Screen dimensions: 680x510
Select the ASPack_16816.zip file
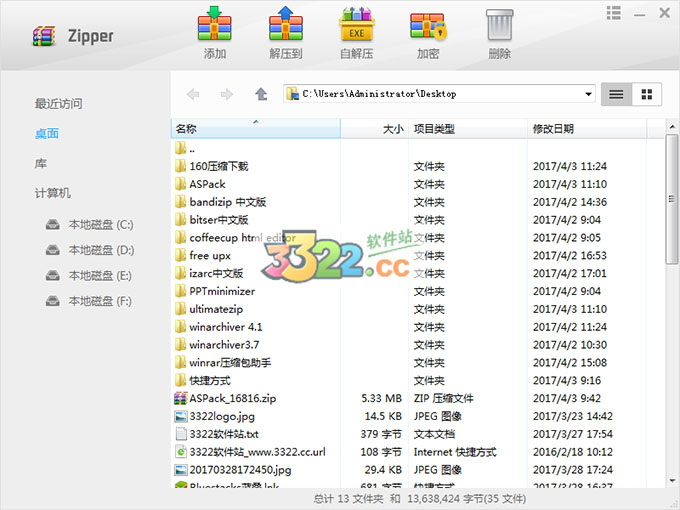click(417, 398)
